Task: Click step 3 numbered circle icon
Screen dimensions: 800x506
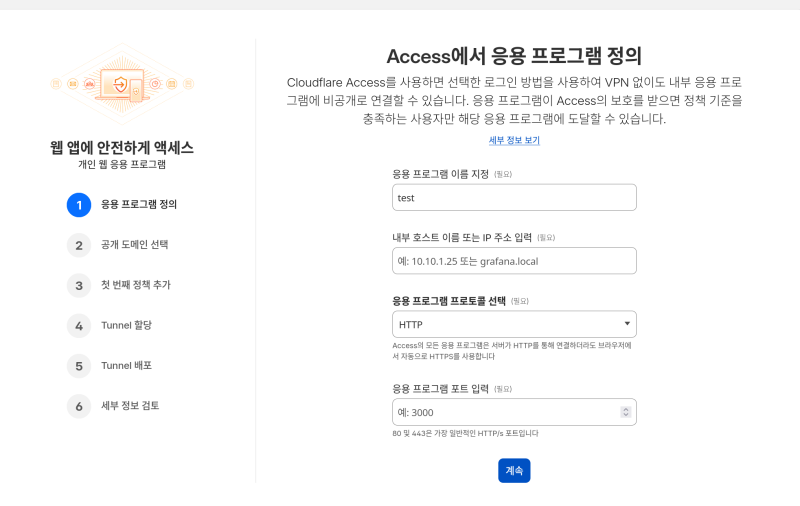Action: coord(79,285)
